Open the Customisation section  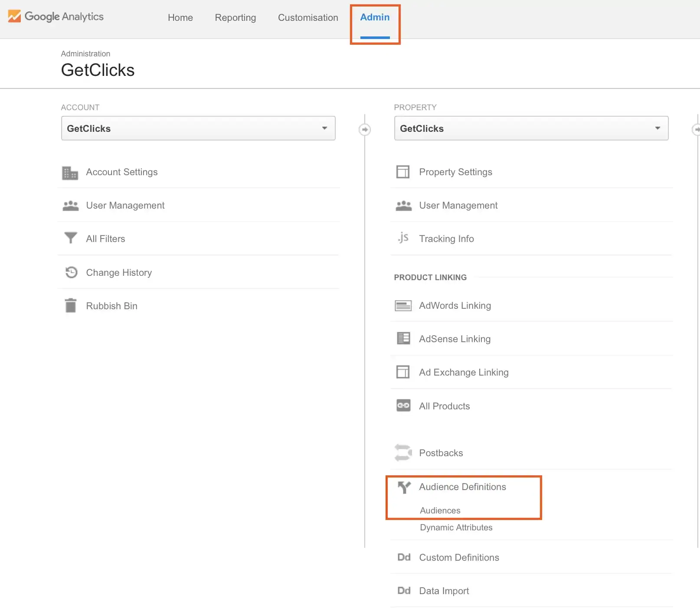(x=308, y=18)
